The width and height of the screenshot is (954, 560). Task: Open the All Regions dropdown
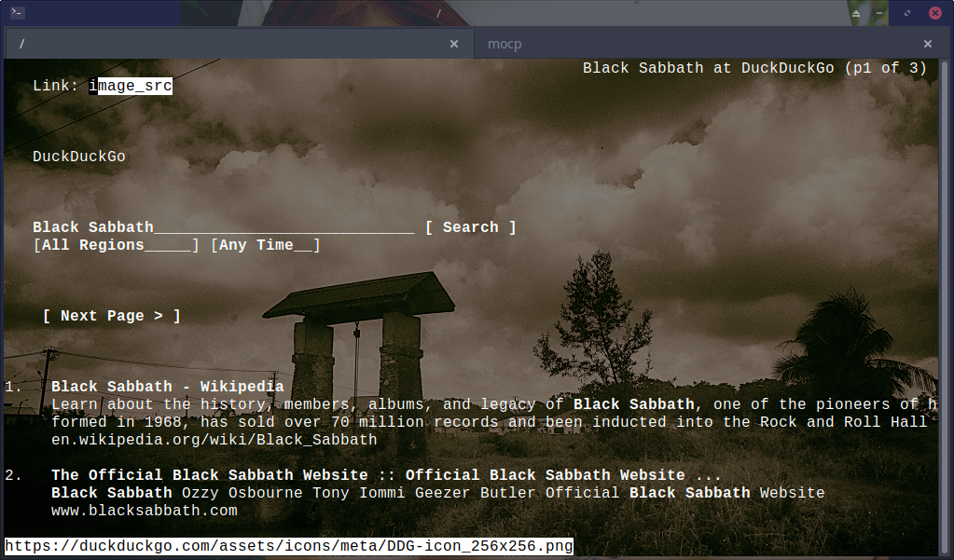[x=117, y=245]
